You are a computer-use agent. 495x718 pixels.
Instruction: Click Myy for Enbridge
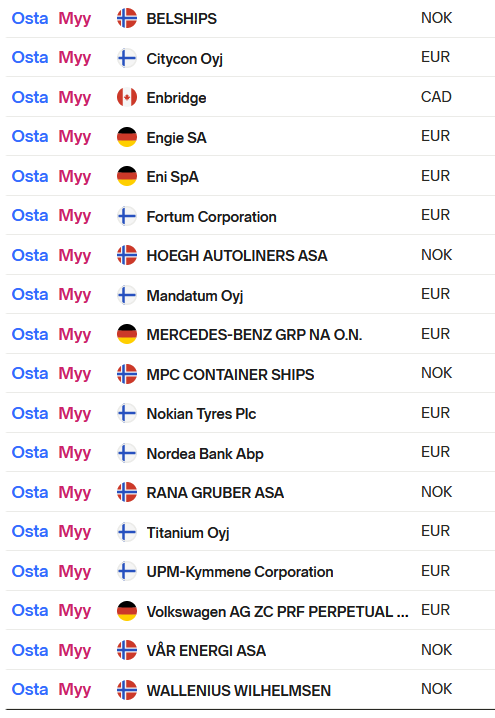[x=75, y=98]
